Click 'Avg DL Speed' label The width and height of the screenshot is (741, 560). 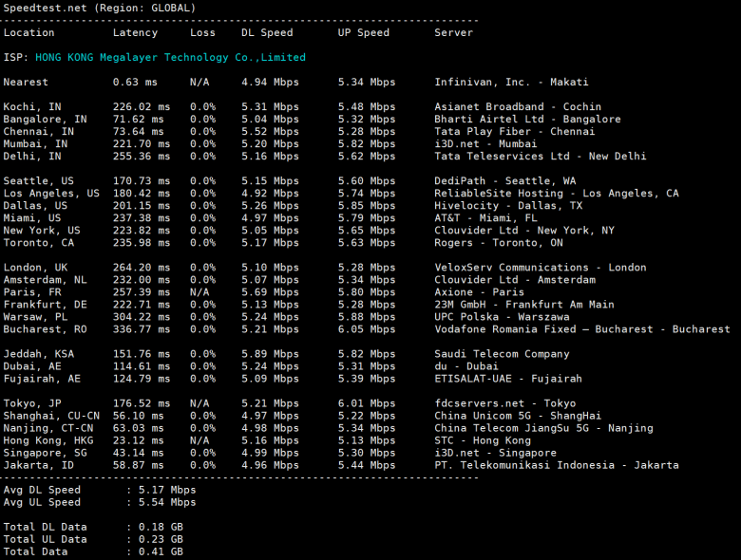click(42, 490)
